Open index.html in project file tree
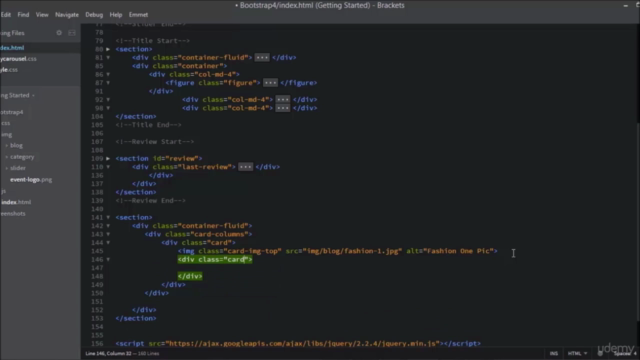Image resolution: width=640 pixels, height=360 pixels. click(16, 202)
